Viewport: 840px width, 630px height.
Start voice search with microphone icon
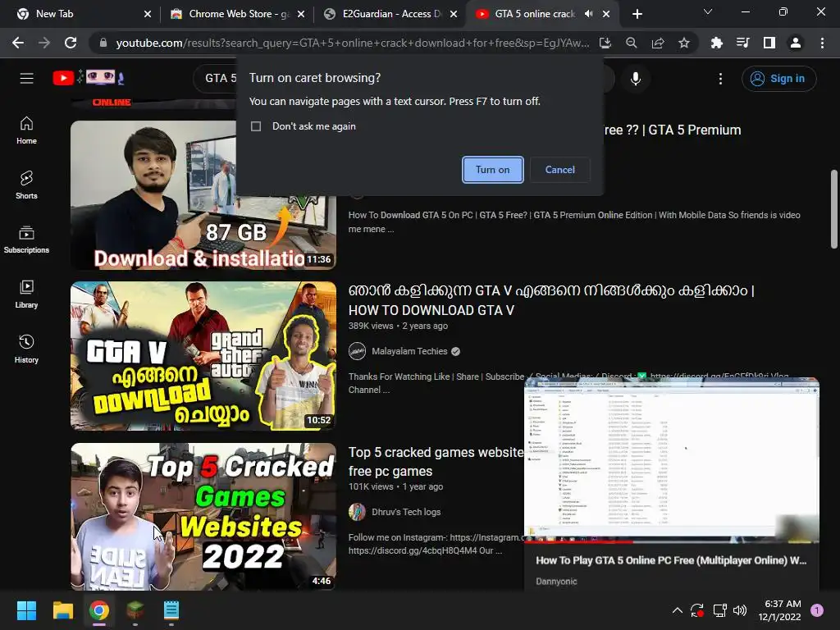pos(636,79)
